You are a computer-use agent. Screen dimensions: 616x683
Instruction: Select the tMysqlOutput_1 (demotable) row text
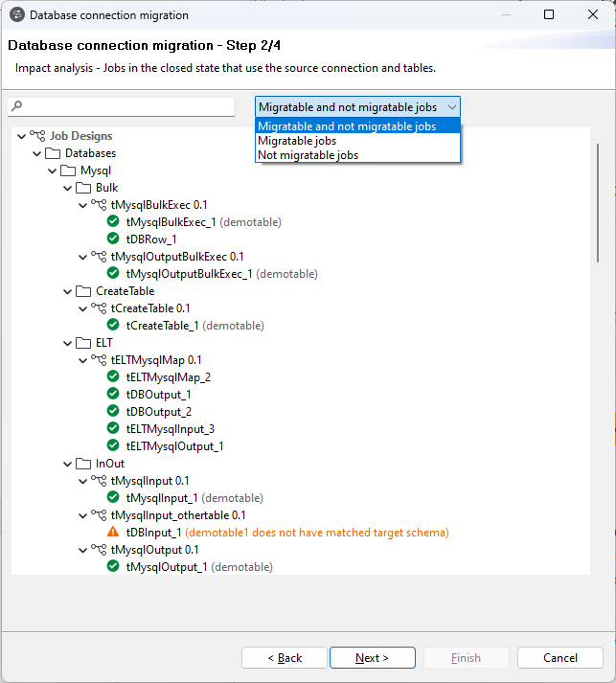[199, 567]
